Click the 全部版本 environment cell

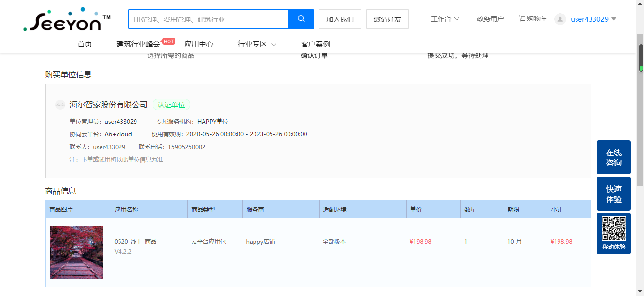click(335, 242)
